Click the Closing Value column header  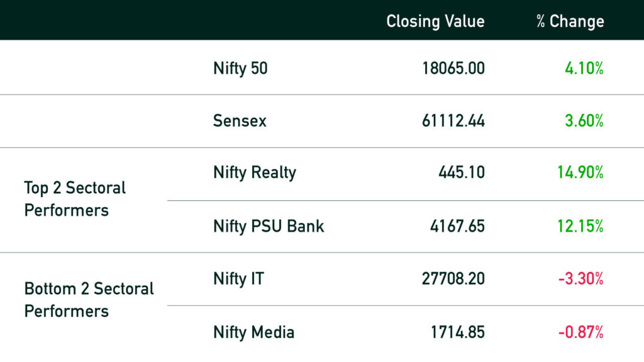[x=435, y=22]
